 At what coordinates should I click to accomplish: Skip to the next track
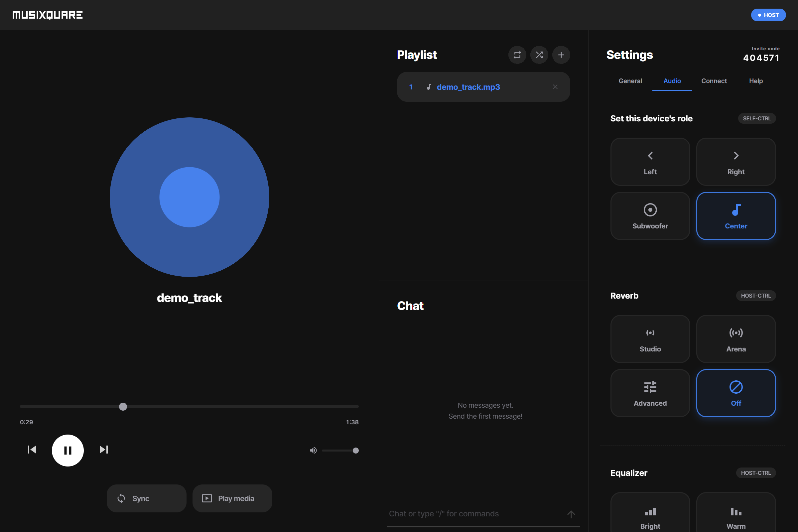coord(103,450)
